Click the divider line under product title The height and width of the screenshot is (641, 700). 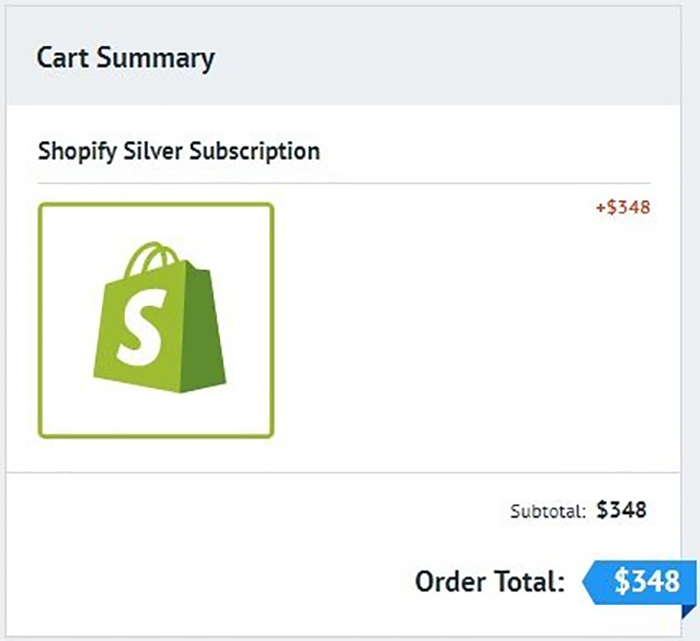tap(344, 183)
